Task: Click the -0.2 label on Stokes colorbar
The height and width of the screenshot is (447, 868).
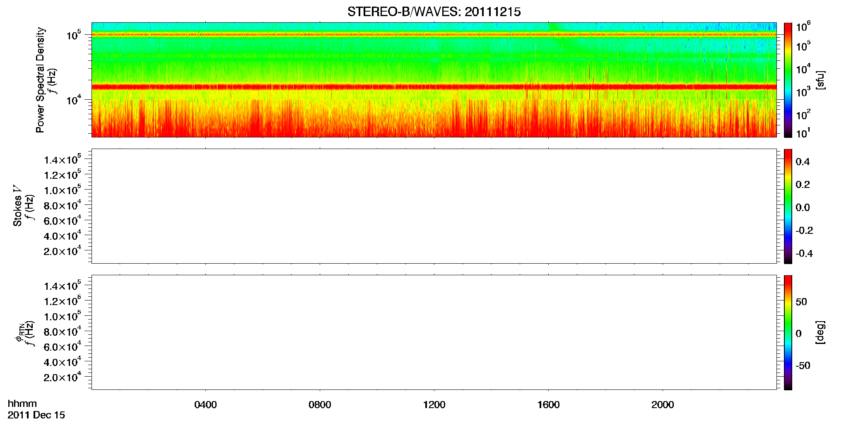Action: pyautogui.click(x=804, y=231)
